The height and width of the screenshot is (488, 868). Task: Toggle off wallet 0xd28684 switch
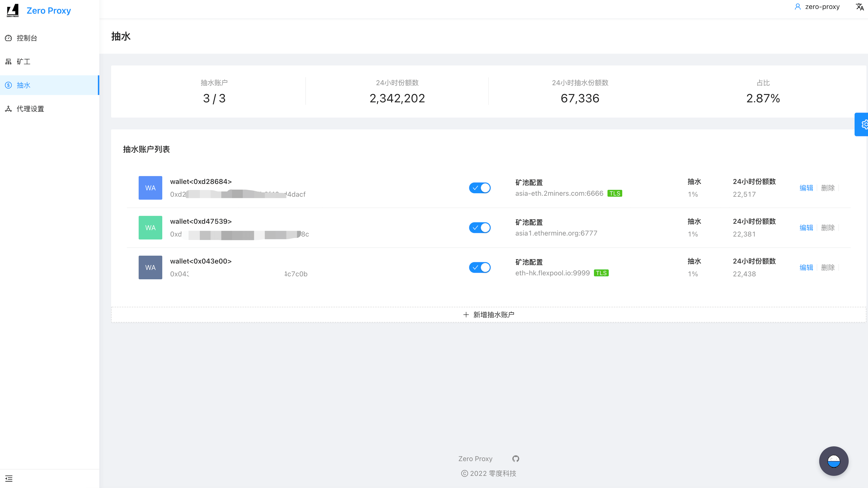coord(479,188)
